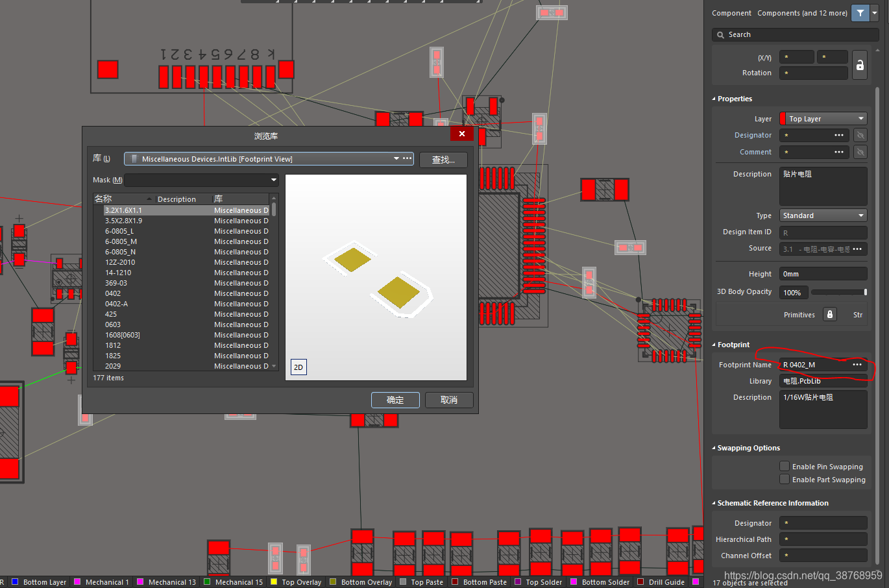Click the Top Layer red color swatch

783,119
